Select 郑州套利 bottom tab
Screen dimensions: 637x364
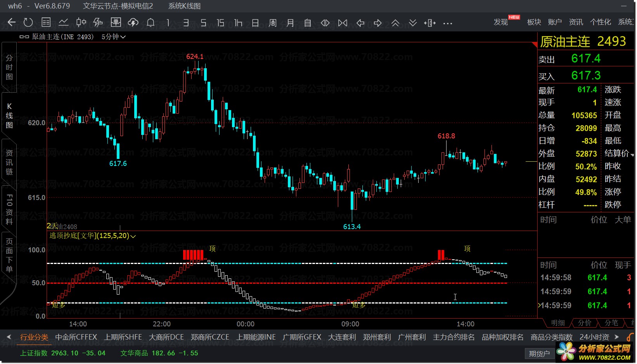(377, 337)
